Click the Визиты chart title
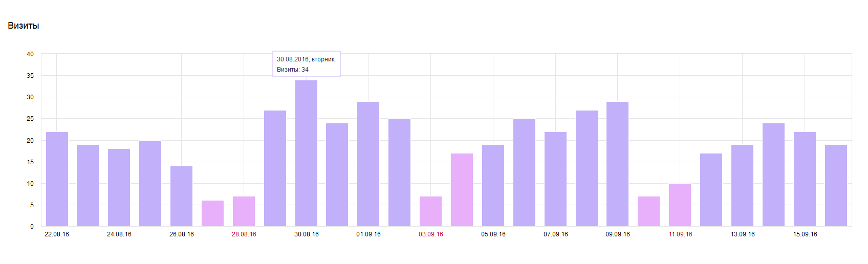This screenshot has height=264, width=868. [24, 26]
